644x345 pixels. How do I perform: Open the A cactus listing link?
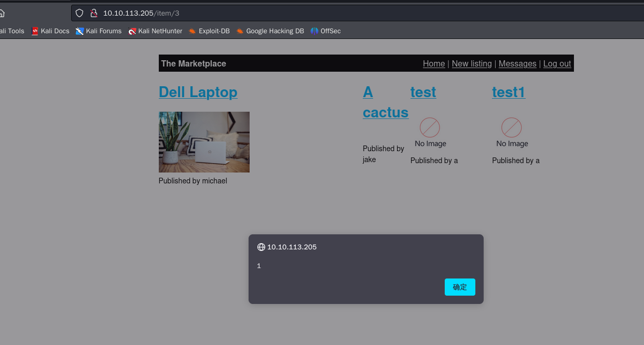point(385,102)
